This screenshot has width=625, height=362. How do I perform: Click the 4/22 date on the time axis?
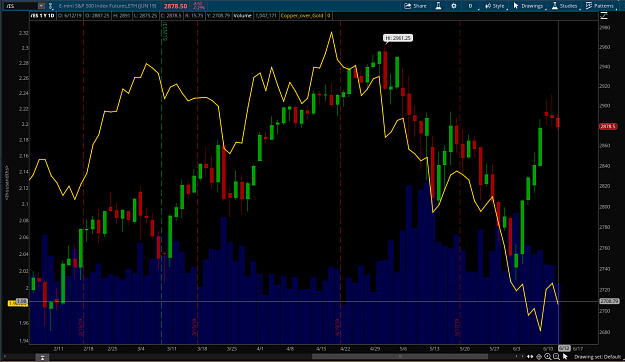345,349
